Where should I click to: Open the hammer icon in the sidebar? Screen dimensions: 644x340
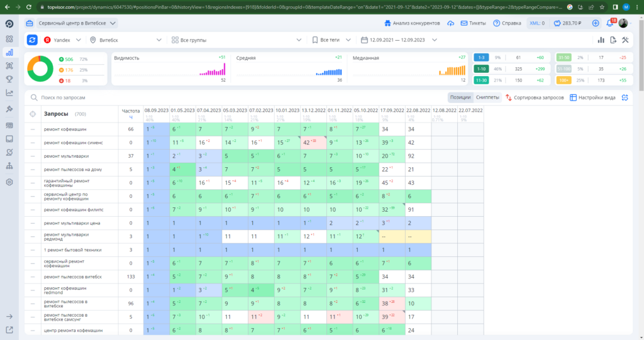(9, 109)
